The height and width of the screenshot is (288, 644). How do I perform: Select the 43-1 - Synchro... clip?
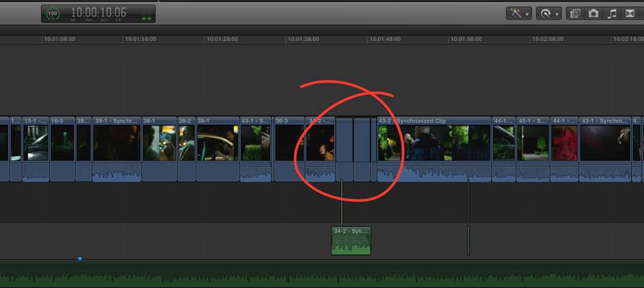[x=605, y=149]
